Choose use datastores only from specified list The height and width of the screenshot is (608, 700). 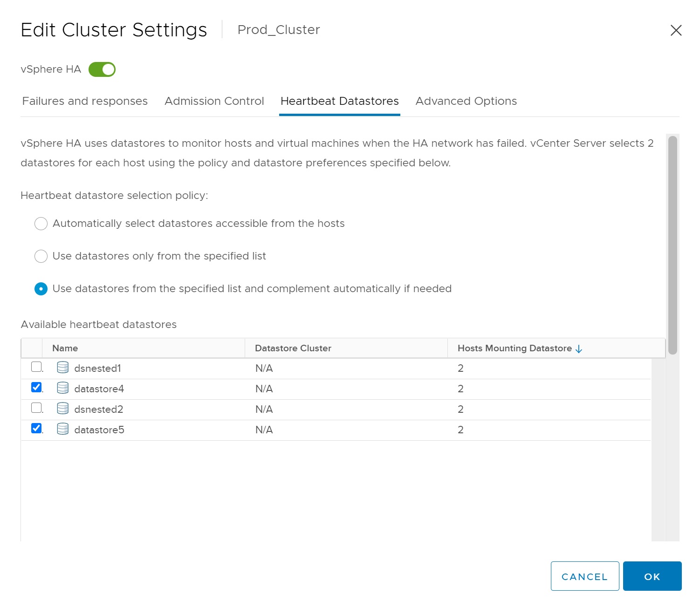[x=41, y=256]
